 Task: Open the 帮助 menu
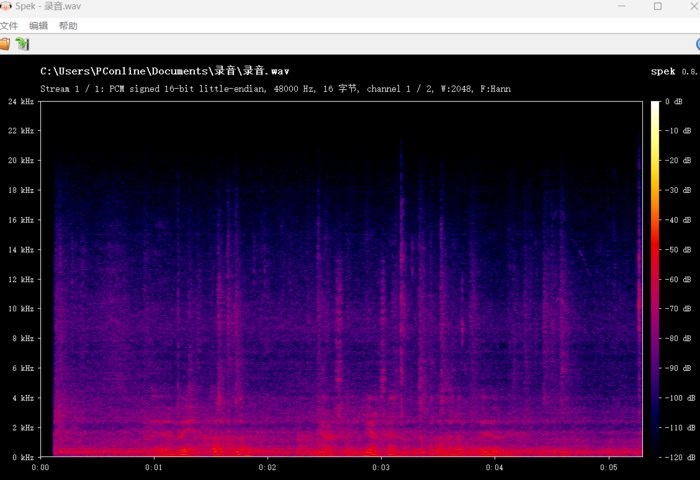pyautogui.click(x=68, y=26)
